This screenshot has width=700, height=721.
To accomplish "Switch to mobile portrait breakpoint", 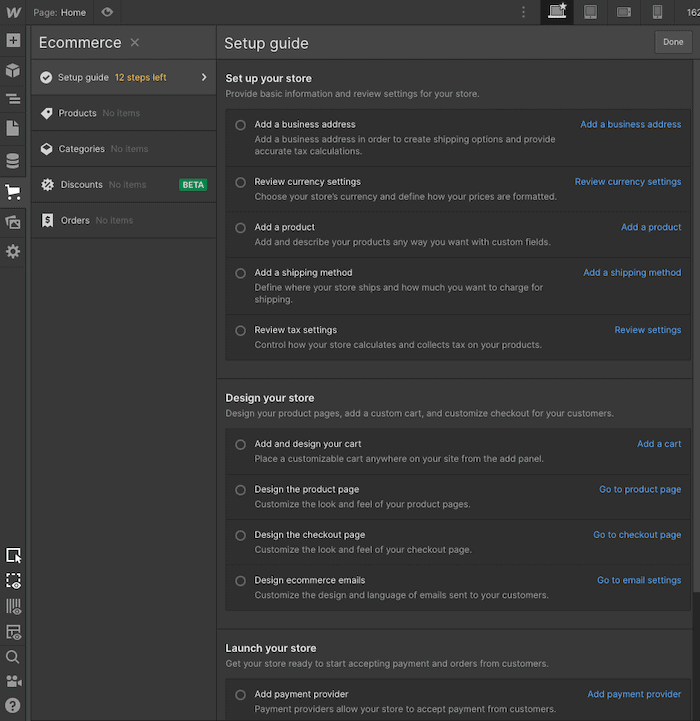I will (657, 12).
